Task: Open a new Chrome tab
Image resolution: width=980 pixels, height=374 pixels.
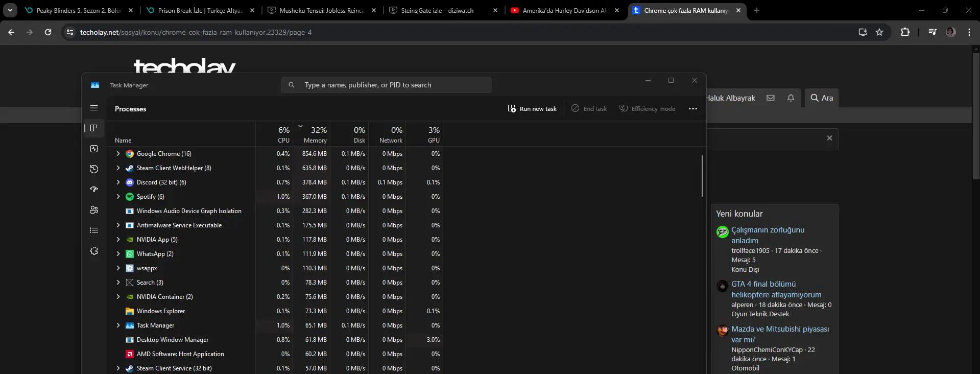Action: tap(757, 10)
